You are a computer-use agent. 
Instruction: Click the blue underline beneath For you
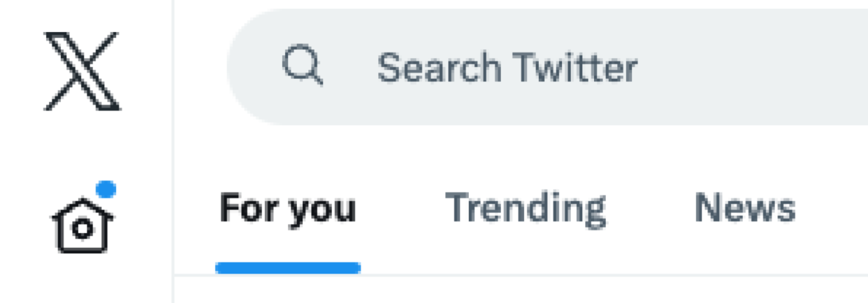(x=287, y=267)
